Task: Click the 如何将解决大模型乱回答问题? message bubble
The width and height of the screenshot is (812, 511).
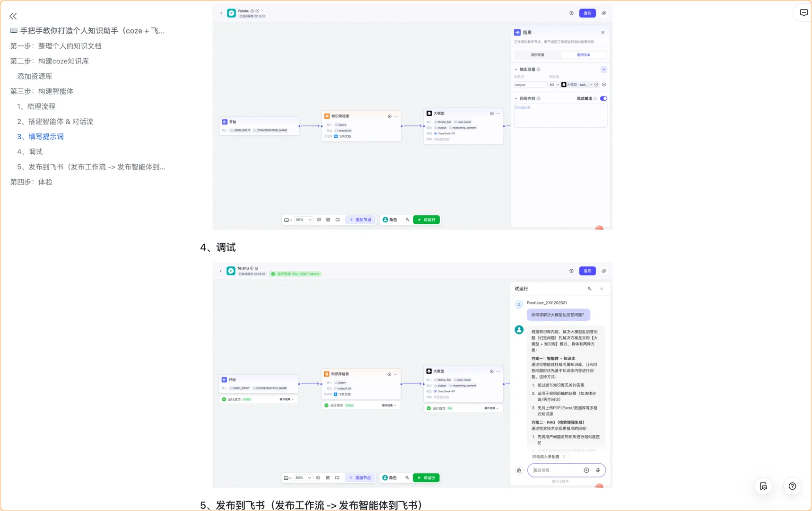Action: (558, 315)
